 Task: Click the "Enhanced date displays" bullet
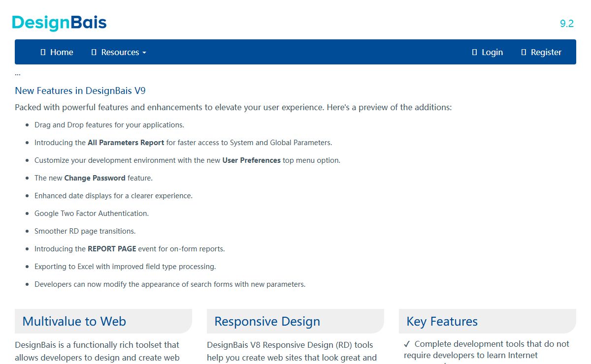coord(113,196)
